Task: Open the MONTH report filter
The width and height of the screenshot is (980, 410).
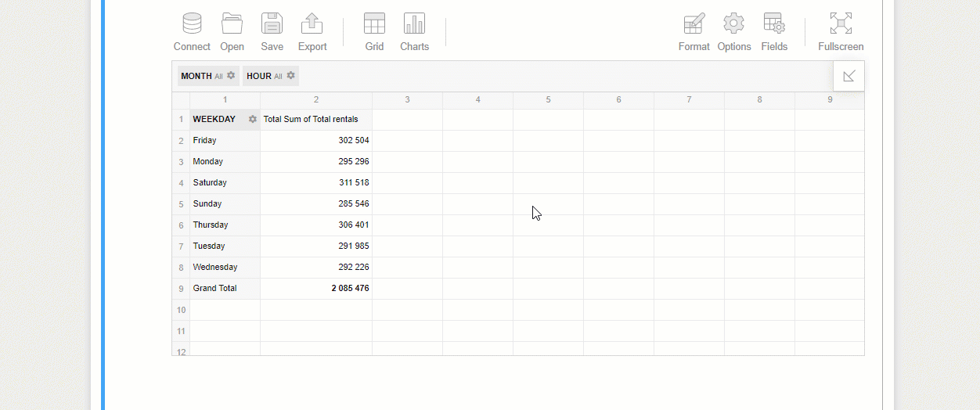Action: coord(208,76)
